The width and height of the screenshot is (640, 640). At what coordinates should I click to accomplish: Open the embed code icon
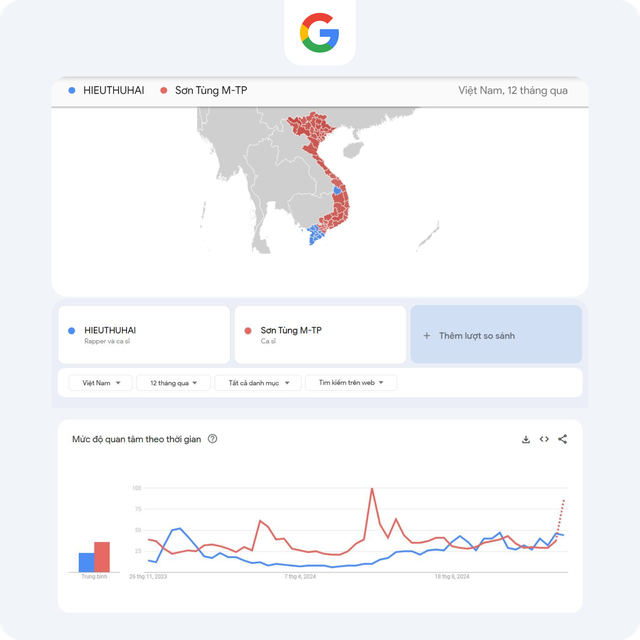coord(544,439)
